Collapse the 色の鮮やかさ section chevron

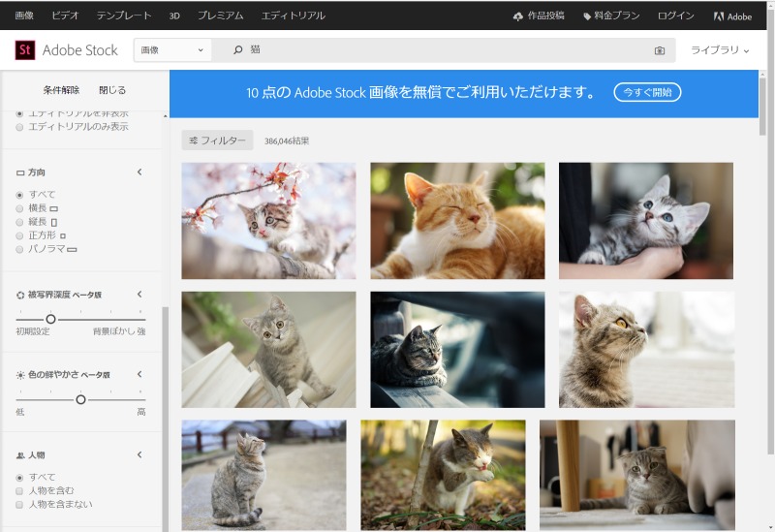point(139,374)
